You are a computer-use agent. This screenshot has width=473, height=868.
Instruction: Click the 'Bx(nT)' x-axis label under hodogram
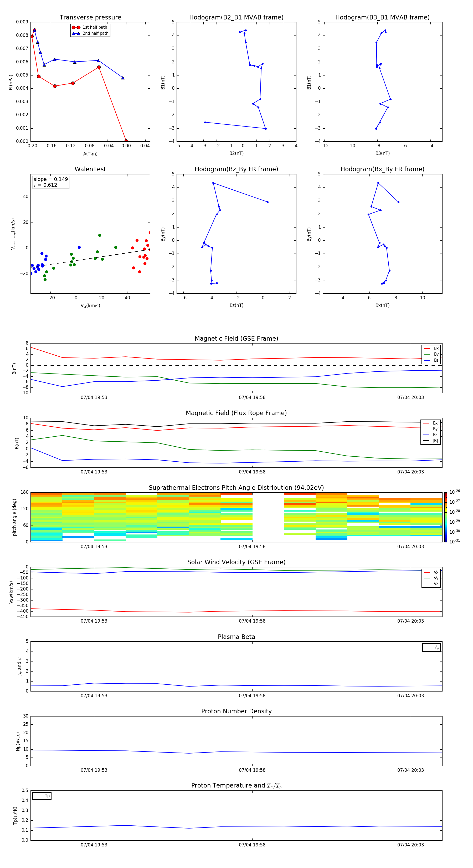pyautogui.click(x=382, y=305)
